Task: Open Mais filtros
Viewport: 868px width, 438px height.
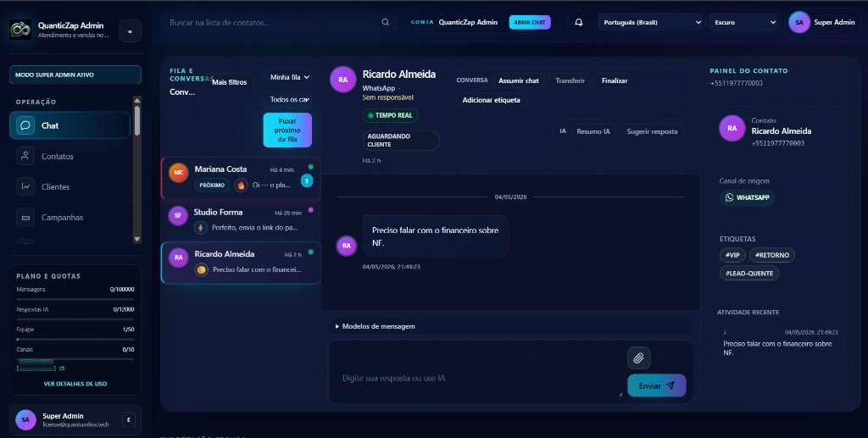Action: click(229, 82)
